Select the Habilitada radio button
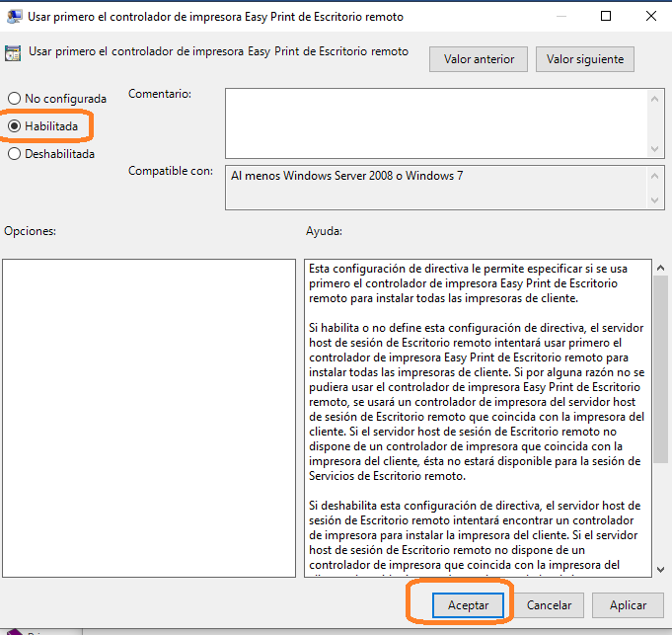Image resolution: width=672 pixels, height=635 pixels. [x=14, y=126]
